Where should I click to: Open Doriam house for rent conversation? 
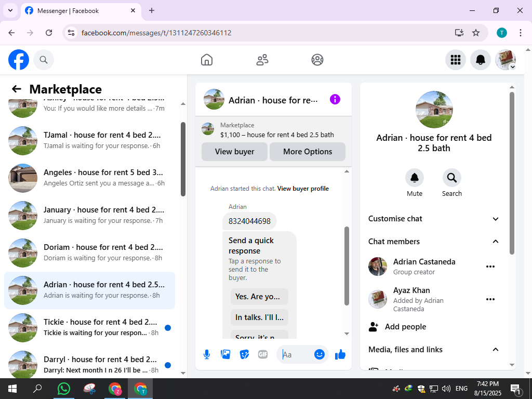pyautogui.click(x=89, y=253)
